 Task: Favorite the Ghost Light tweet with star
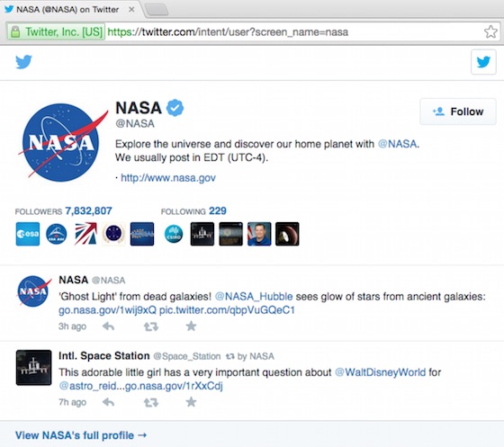pos(191,326)
